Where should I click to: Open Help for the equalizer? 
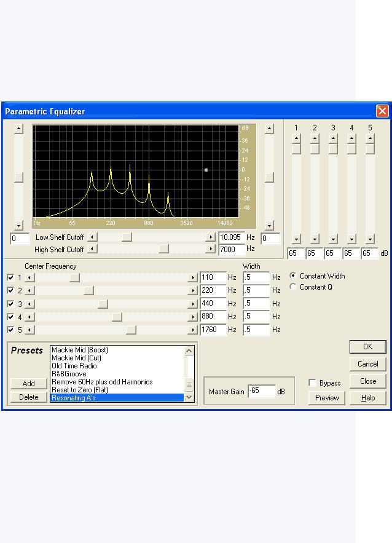(x=368, y=398)
